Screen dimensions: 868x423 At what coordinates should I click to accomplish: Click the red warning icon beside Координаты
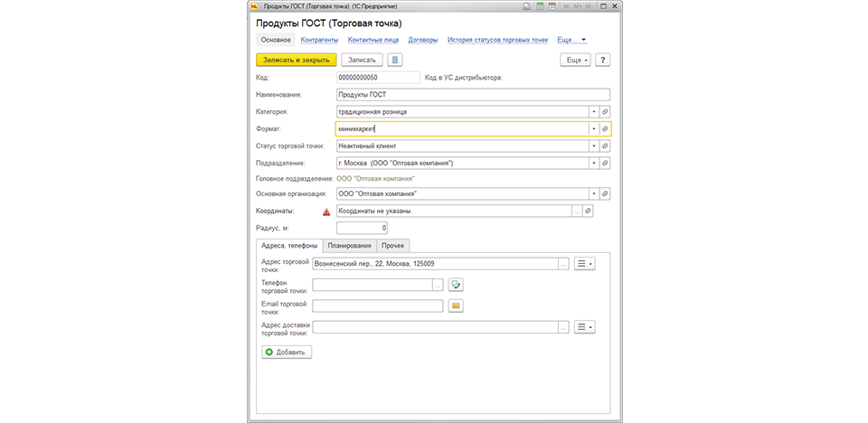point(326,211)
